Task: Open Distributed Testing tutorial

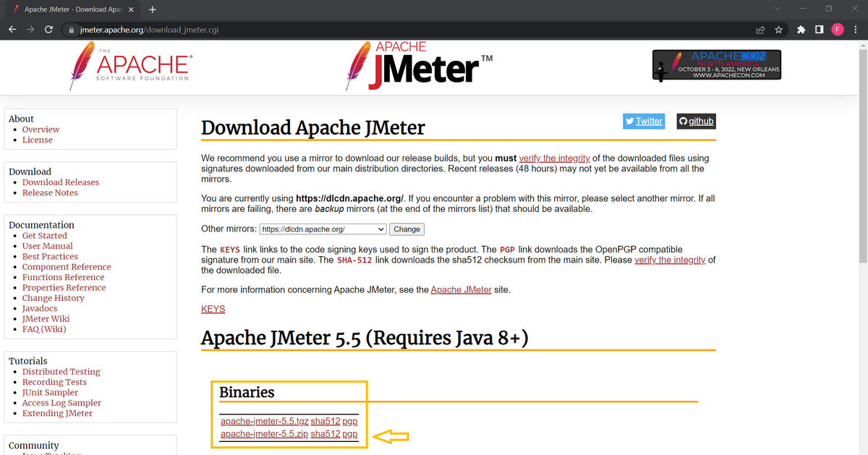Action: [x=61, y=371]
